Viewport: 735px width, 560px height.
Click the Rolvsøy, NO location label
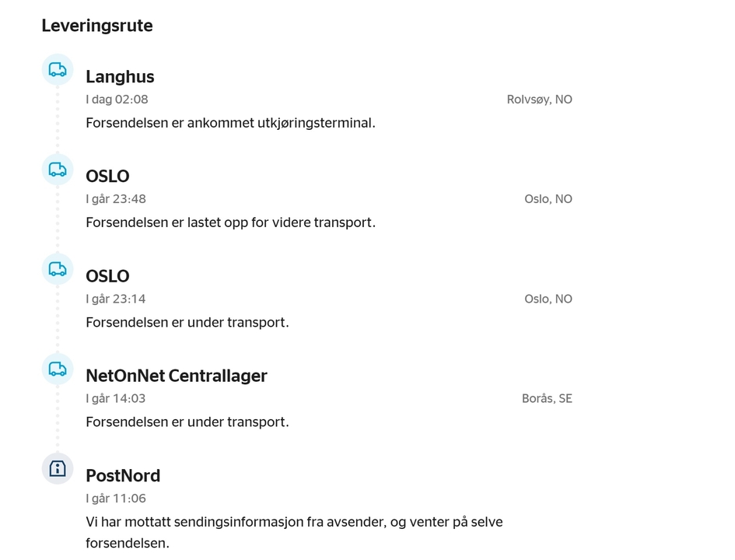(x=540, y=100)
